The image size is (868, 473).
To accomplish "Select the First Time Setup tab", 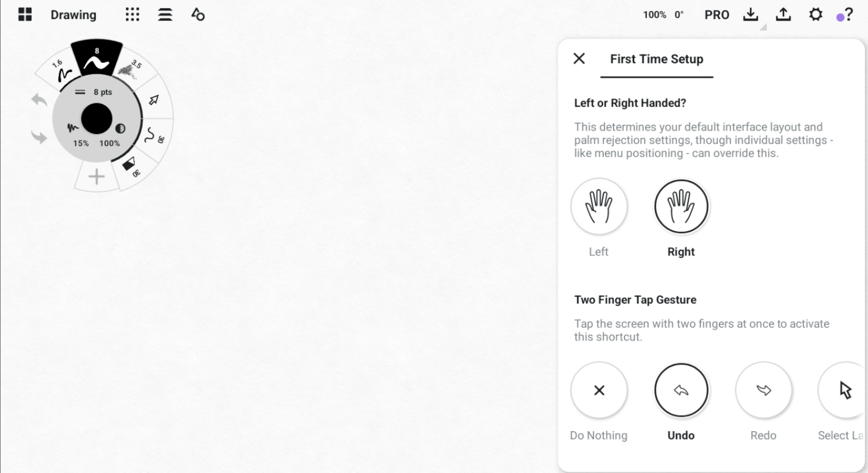I will [x=656, y=59].
